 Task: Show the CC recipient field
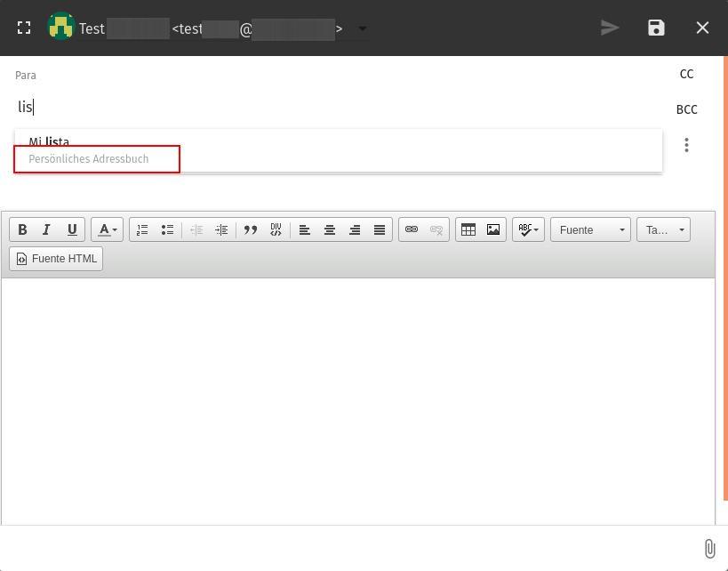pyautogui.click(x=686, y=74)
